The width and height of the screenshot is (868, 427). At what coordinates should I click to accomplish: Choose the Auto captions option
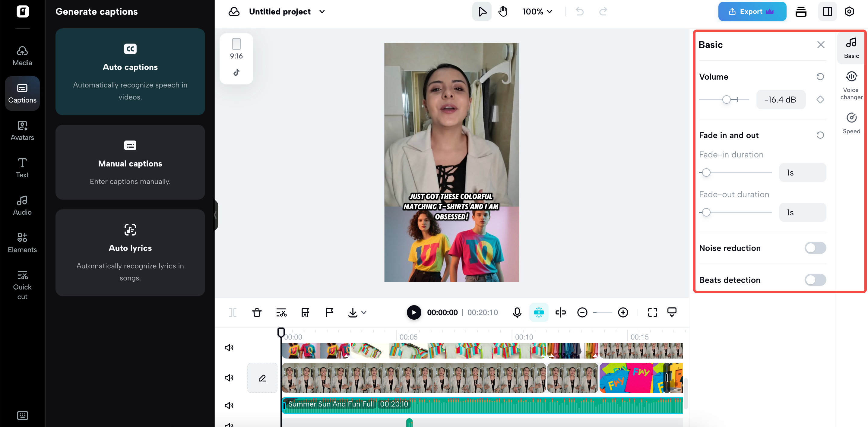tap(130, 72)
